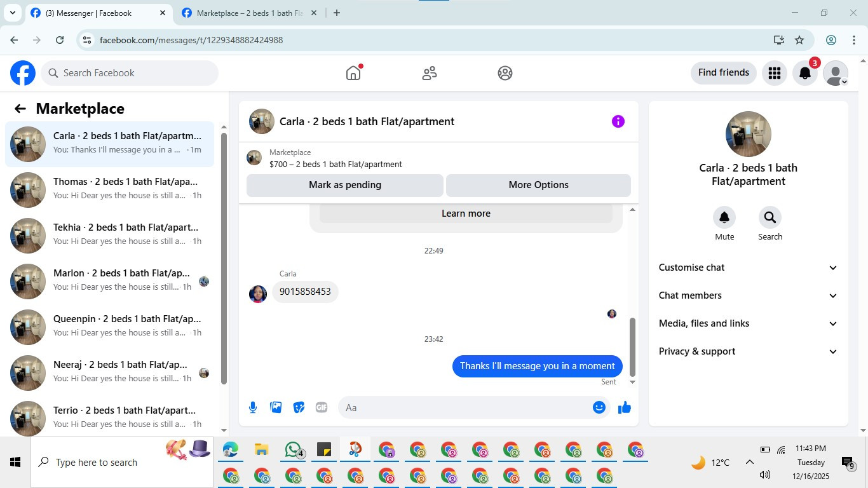Search in conversation using magnifier icon
The image size is (868, 488).
(770, 218)
